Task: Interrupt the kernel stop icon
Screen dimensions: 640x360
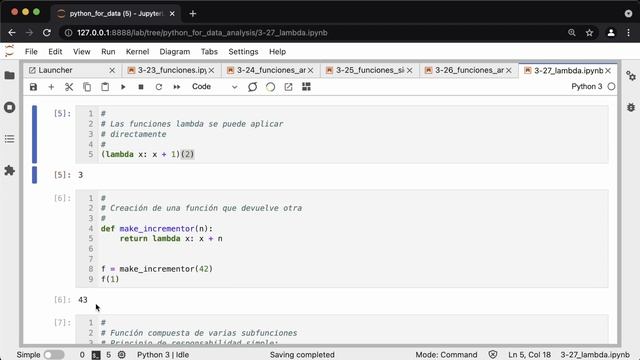Action: (x=141, y=87)
